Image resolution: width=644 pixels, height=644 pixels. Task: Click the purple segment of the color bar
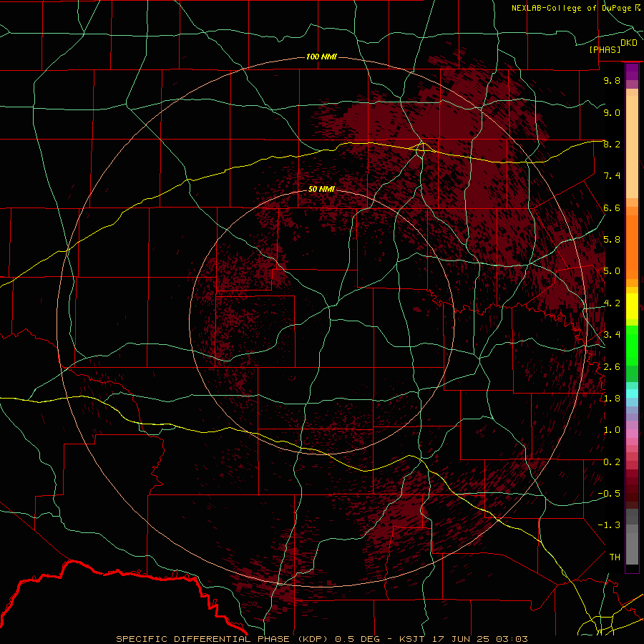(x=632, y=72)
